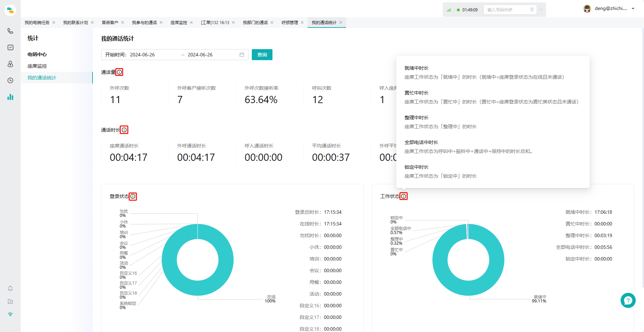
Task: Expand the outbound number dropdown chevron
Action: pyautogui.click(x=541, y=10)
